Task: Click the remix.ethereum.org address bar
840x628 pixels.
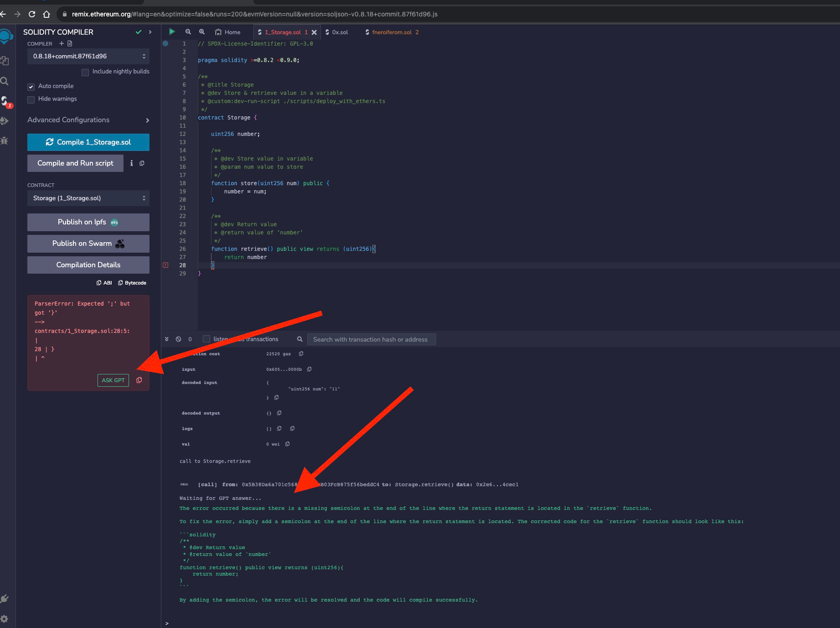Action: (x=254, y=14)
